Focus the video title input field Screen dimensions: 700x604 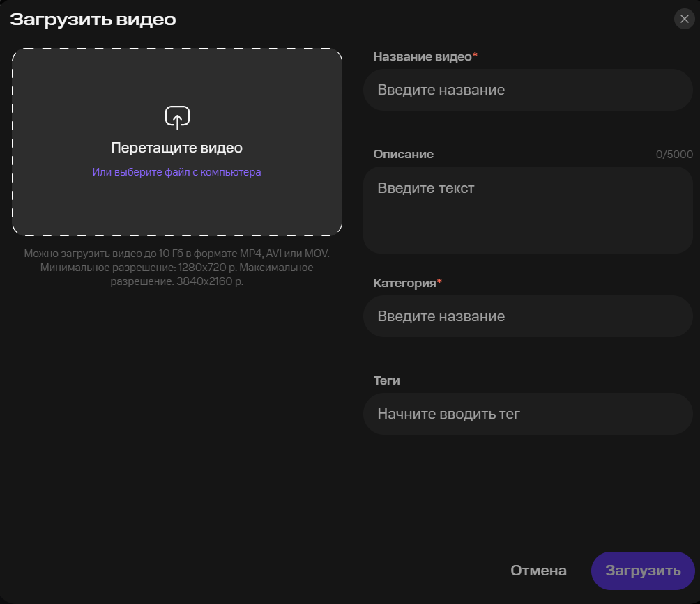click(527, 90)
